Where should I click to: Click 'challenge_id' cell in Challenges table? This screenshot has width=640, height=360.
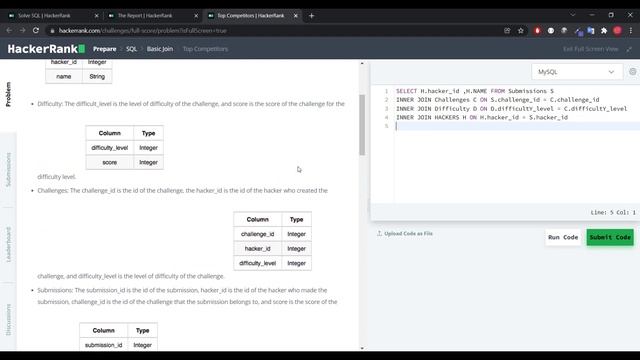pyautogui.click(x=258, y=234)
